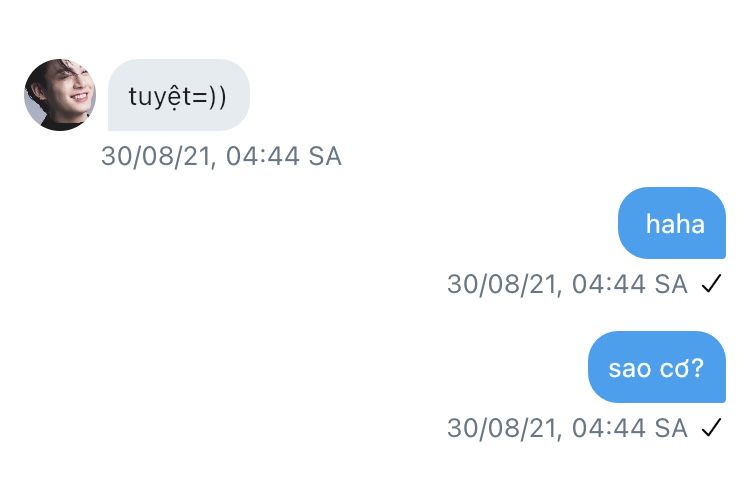
Task: Click the checkmark under the "sao cơ?" message
Action: coord(711,428)
